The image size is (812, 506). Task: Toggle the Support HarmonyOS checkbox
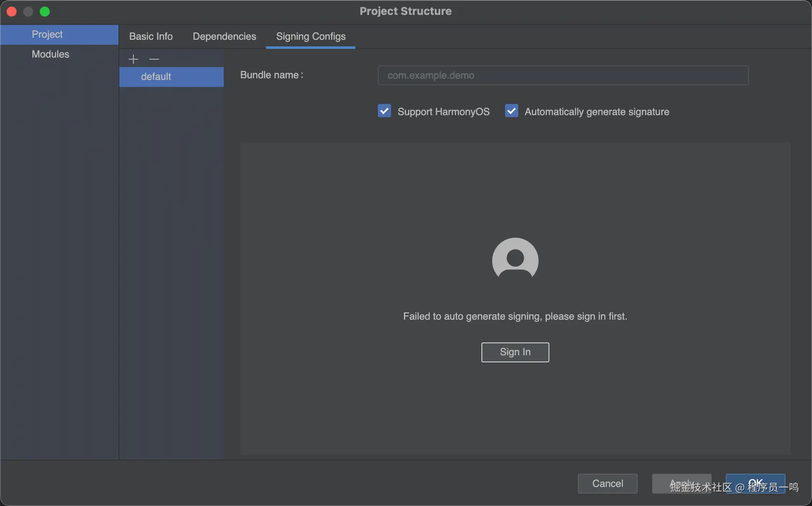click(x=384, y=111)
